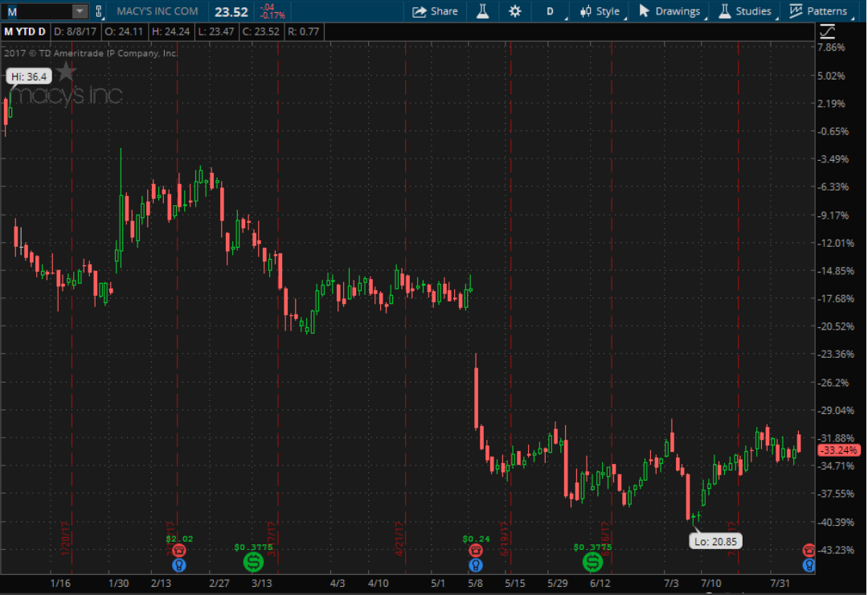Open the Patterns menu
Viewport: 868px width, 595px height.
point(818,11)
